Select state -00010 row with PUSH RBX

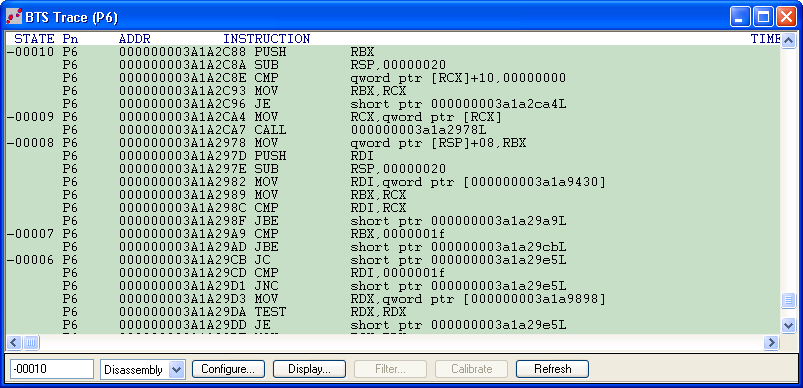point(393,52)
